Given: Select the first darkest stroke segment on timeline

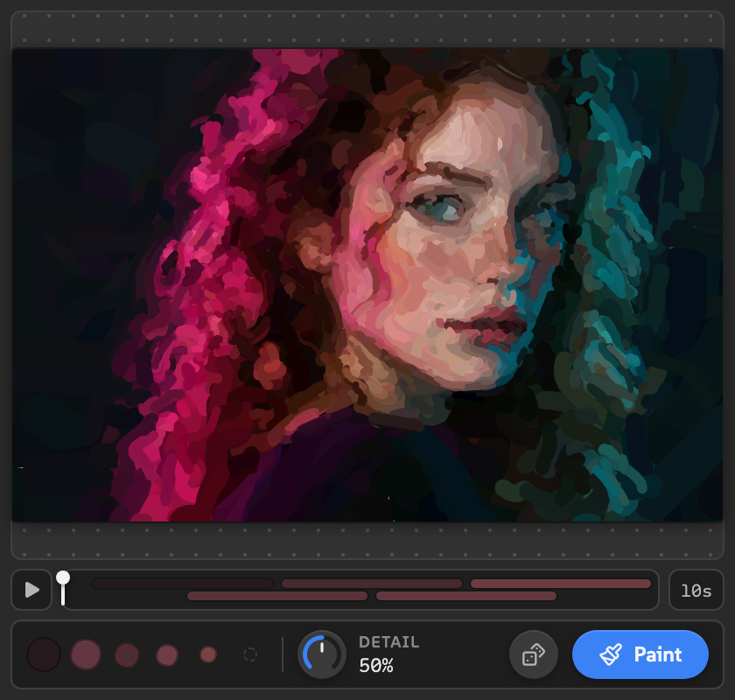Looking at the screenshot, I should coord(183,584).
